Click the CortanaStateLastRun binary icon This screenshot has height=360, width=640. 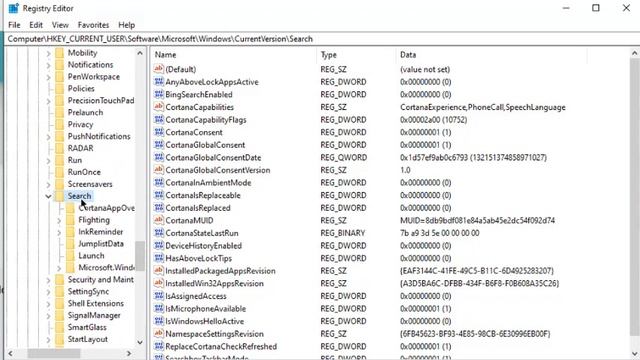pyautogui.click(x=159, y=233)
